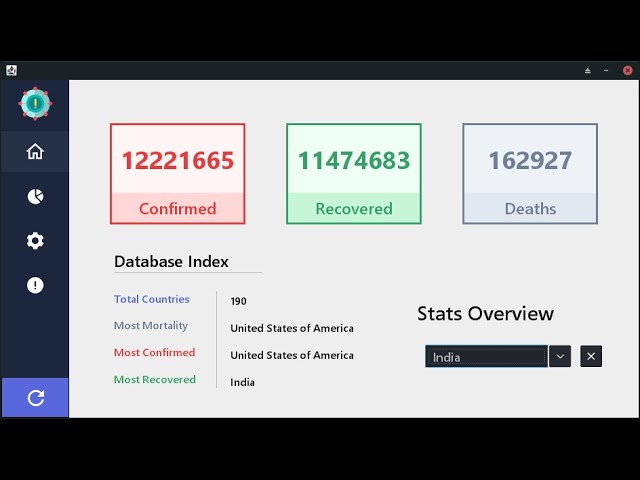Click the Most Recovered label
The width and height of the screenshot is (640, 480).
click(155, 380)
